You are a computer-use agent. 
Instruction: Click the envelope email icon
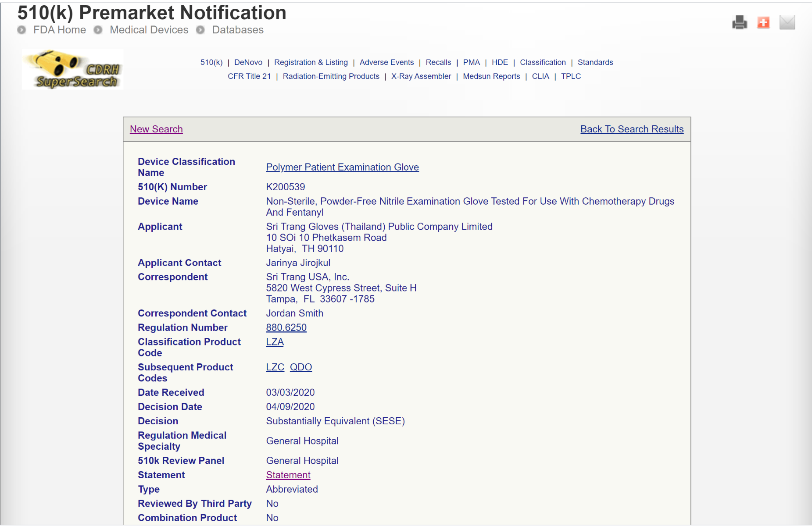tap(787, 22)
